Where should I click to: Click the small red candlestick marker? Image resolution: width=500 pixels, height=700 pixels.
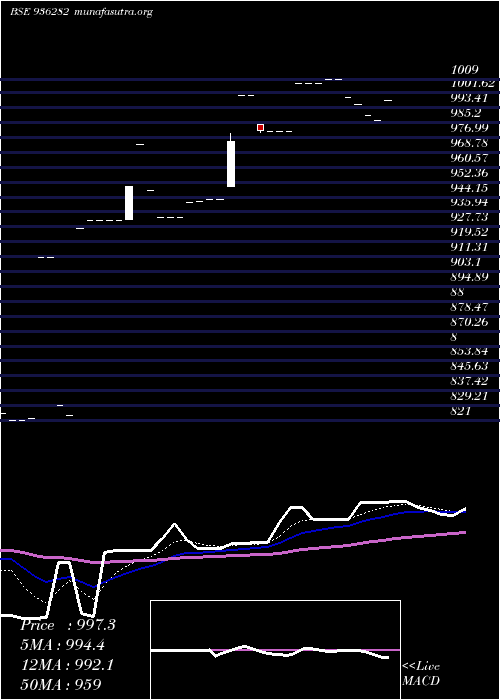pos(260,128)
